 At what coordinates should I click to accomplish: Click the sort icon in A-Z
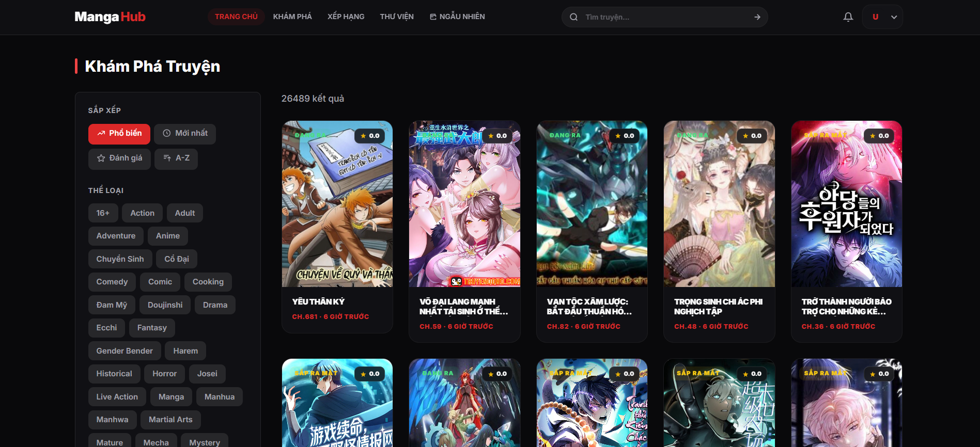click(167, 158)
